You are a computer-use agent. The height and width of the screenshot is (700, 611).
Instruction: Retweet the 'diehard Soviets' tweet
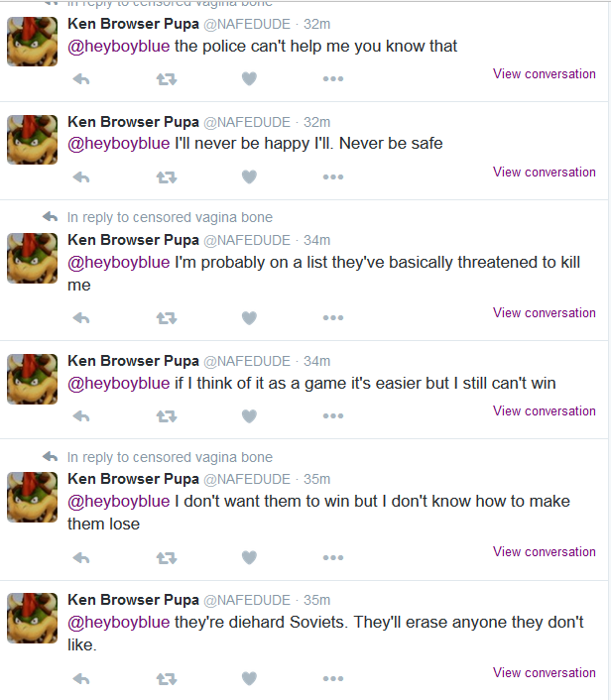click(x=167, y=679)
